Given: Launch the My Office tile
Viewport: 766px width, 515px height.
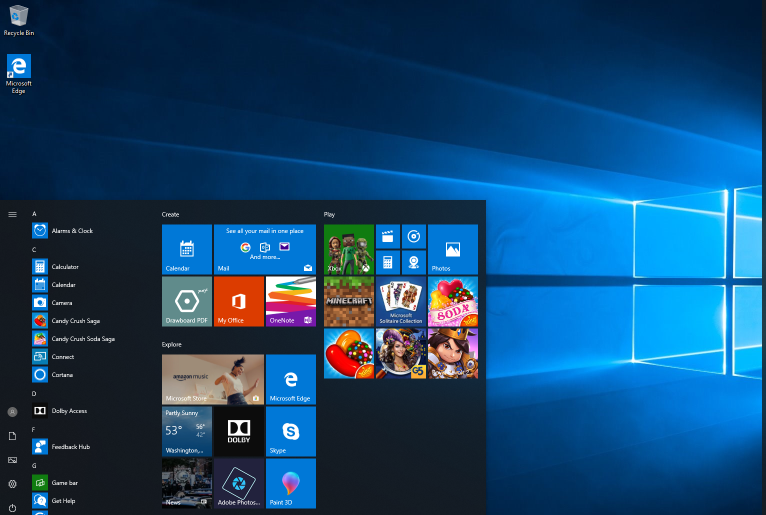Looking at the screenshot, I should 238,301.
